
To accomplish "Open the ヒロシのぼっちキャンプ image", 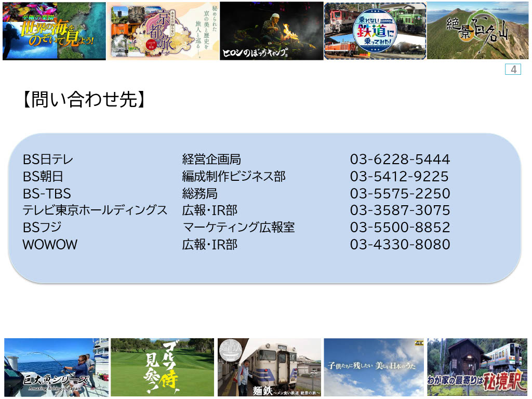I will point(271,31).
